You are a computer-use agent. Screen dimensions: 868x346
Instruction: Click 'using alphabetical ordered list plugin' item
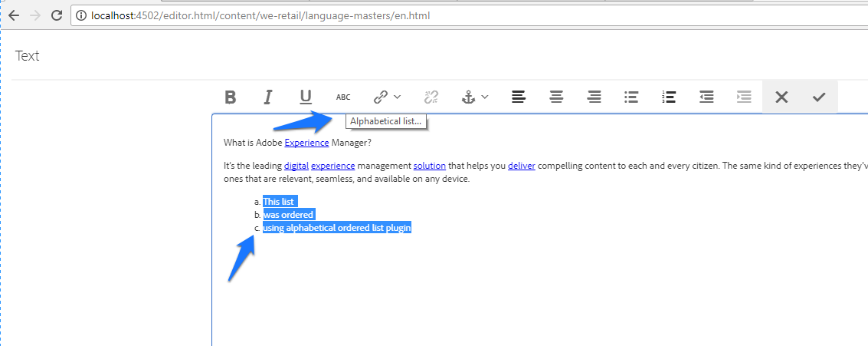pos(336,228)
